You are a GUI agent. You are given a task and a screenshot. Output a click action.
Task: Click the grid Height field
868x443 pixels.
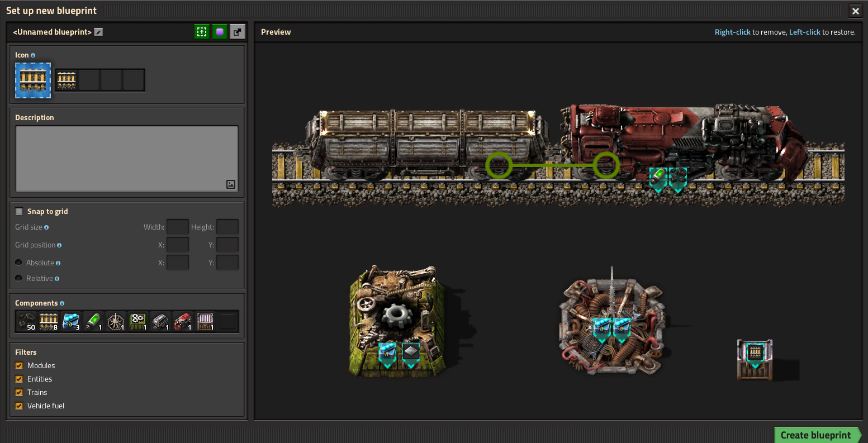[x=227, y=227]
